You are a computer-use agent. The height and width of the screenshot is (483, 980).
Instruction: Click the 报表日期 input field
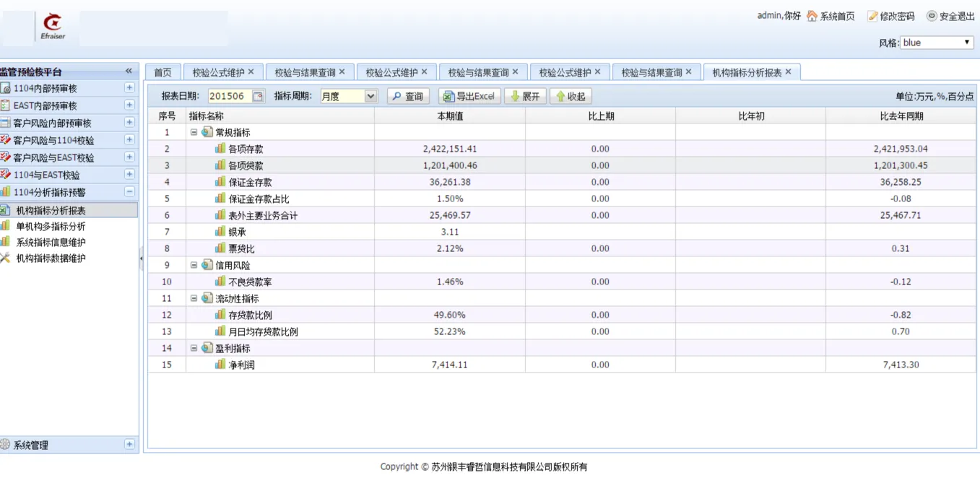point(229,96)
